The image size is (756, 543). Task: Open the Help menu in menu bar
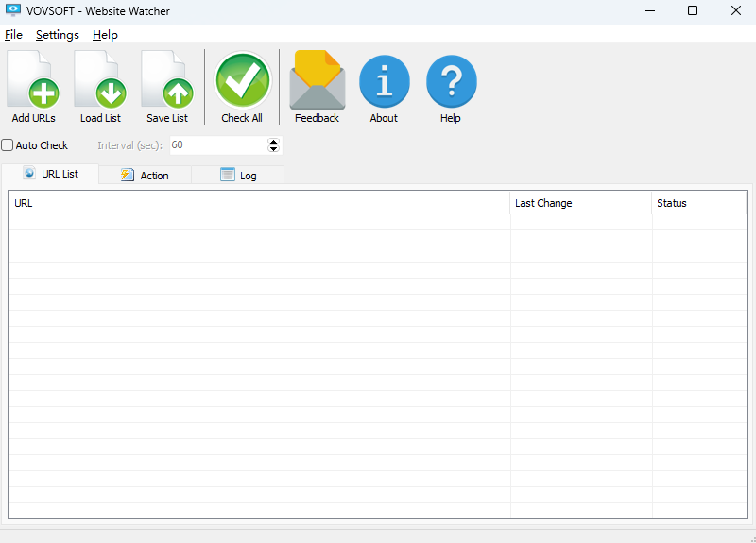click(x=105, y=35)
